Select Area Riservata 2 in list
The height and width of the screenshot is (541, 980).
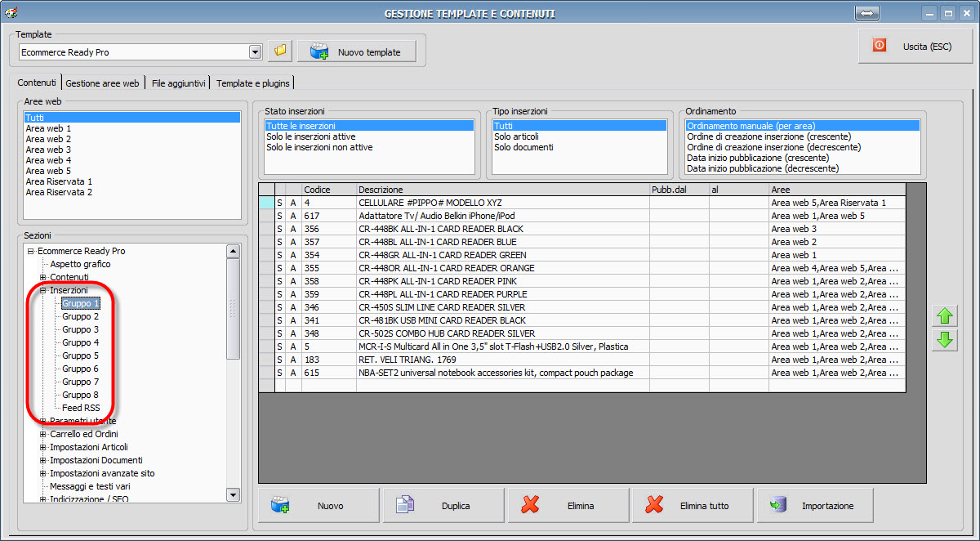[x=132, y=192]
